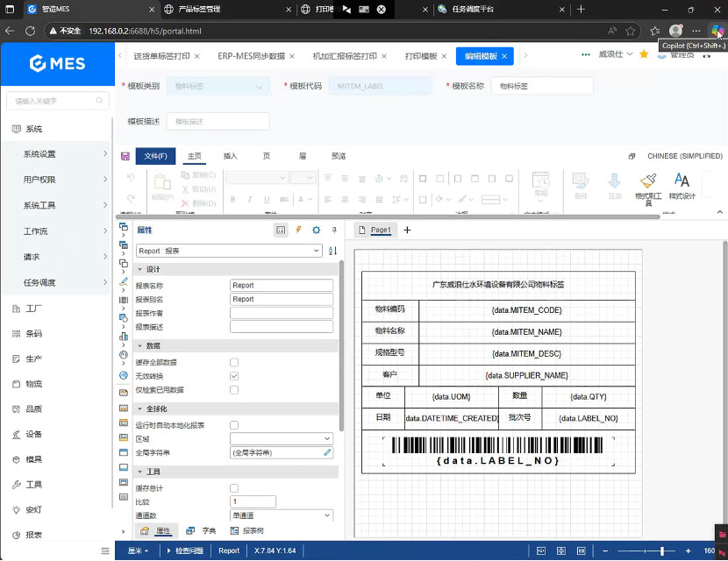Viewport: 728px width, 561px height.
Task: Click the pencil edit icon for global strings
Action: tap(327, 452)
